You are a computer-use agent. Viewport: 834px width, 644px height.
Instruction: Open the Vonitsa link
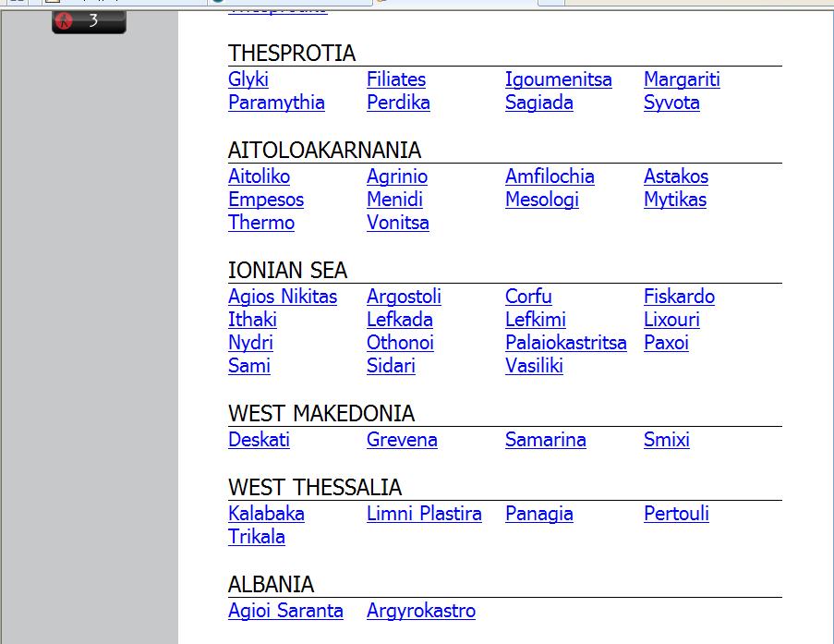pyautogui.click(x=397, y=223)
